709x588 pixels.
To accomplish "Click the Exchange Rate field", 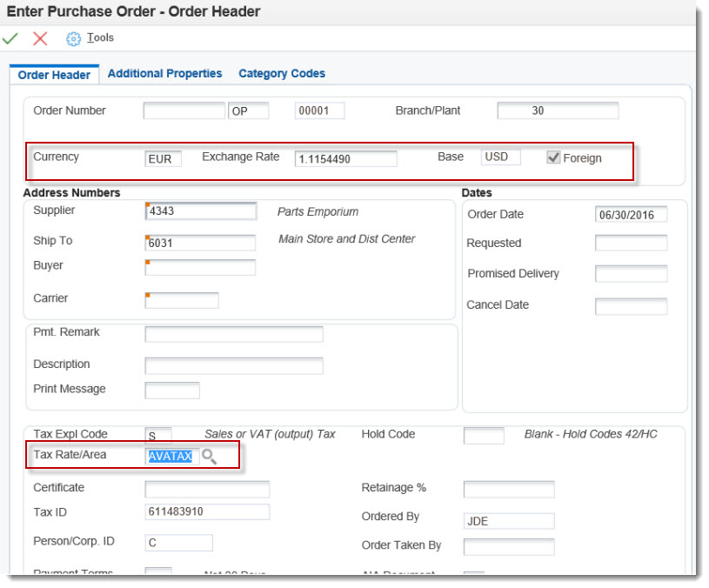I will point(346,158).
